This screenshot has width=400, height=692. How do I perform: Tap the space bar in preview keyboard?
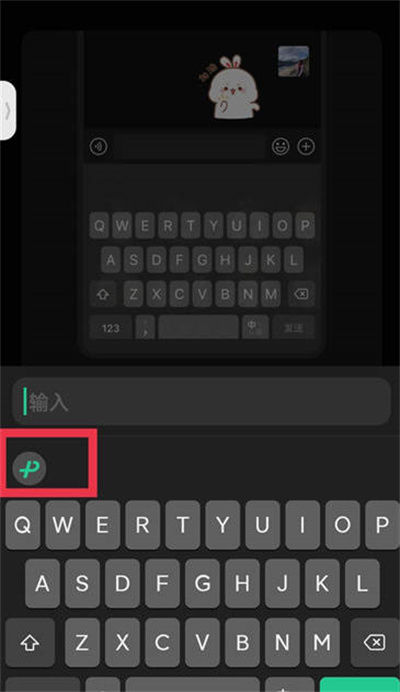(x=199, y=328)
